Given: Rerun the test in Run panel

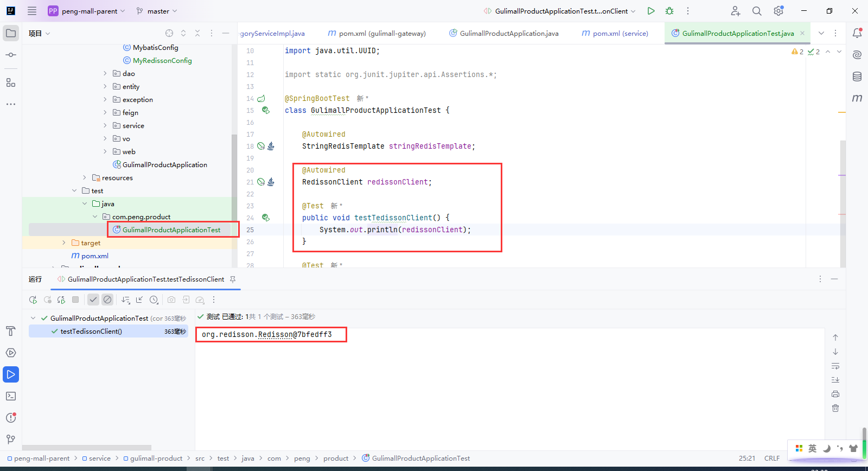Looking at the screenshot, I should (33, 300).
